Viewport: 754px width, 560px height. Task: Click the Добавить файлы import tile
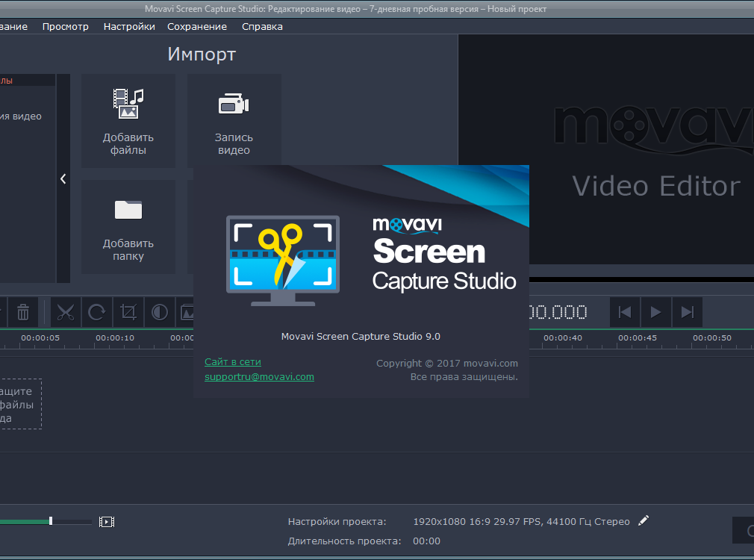(x=128, y=121)
